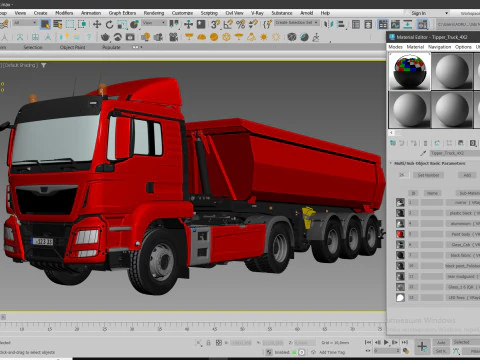This screenshot has width=480, height=360.
Task: Go to end of animation
Action: point(404,342)
